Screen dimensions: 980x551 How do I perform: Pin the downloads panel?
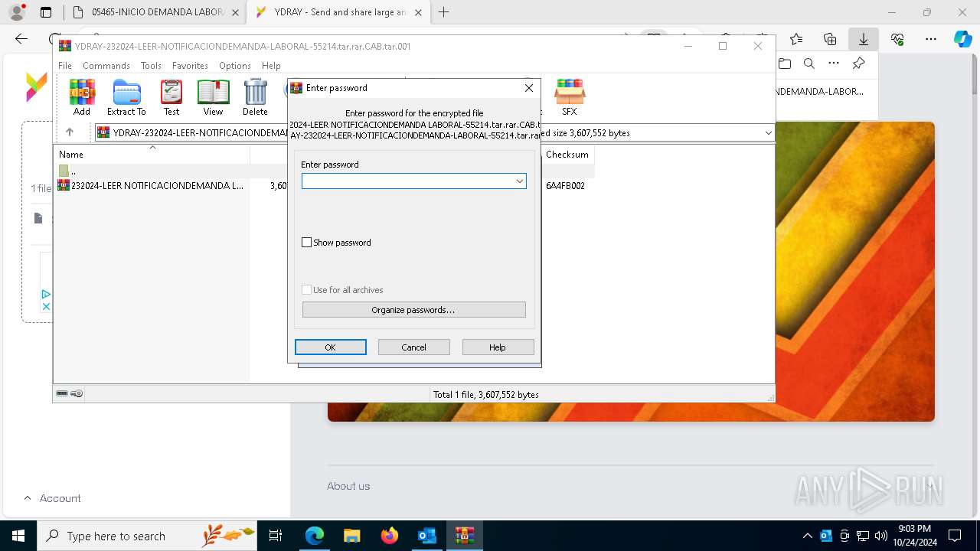coord(858,64)
